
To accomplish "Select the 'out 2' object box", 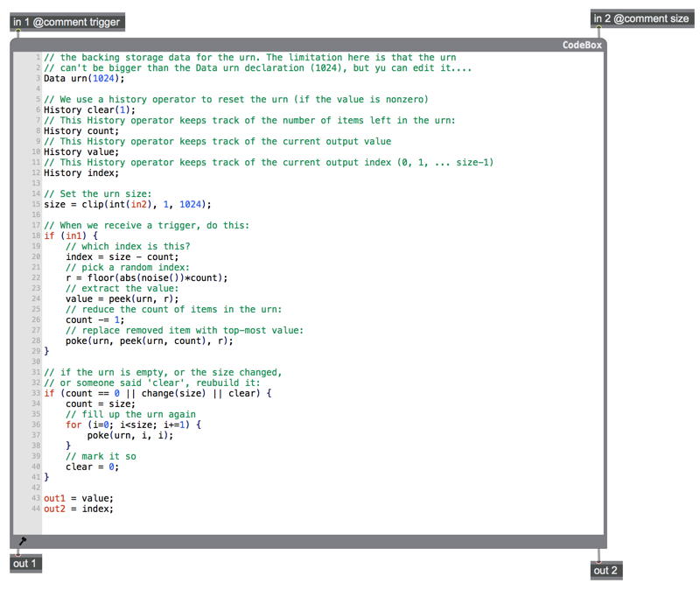I will 606,571.
